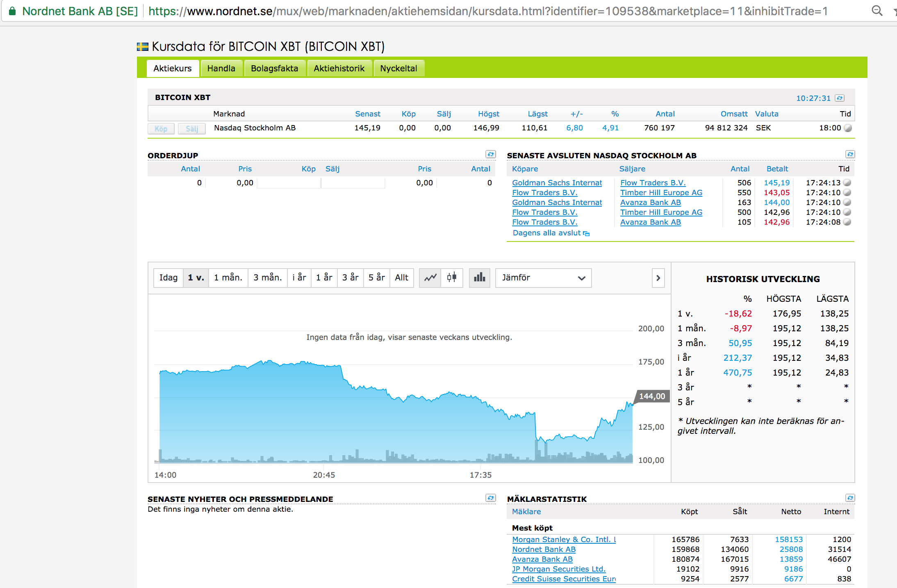The height and width of the screenshot is (588, 897).
Task: Open Flow Traders B.V. seller link
Action: click(653, 183)
